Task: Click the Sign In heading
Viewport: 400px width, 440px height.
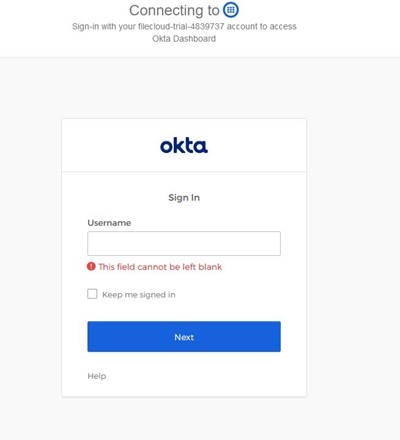Action: click(x=184, y=198)
